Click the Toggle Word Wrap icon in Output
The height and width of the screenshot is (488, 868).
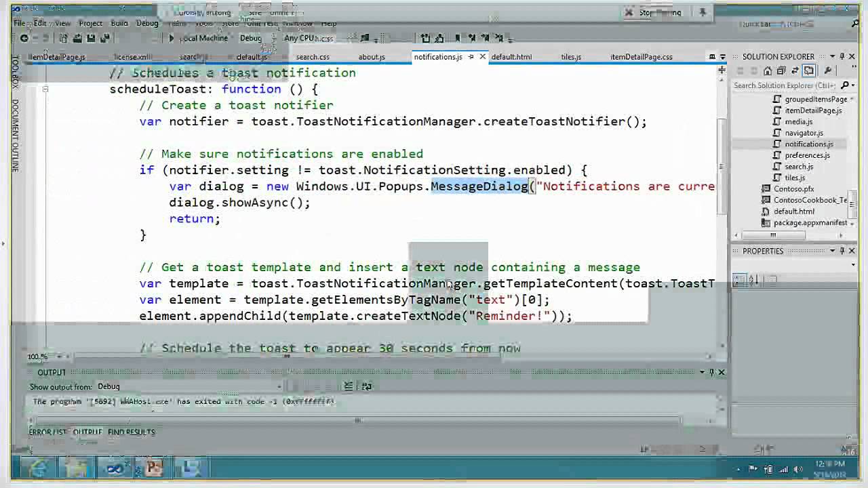[x=367, y=386]
